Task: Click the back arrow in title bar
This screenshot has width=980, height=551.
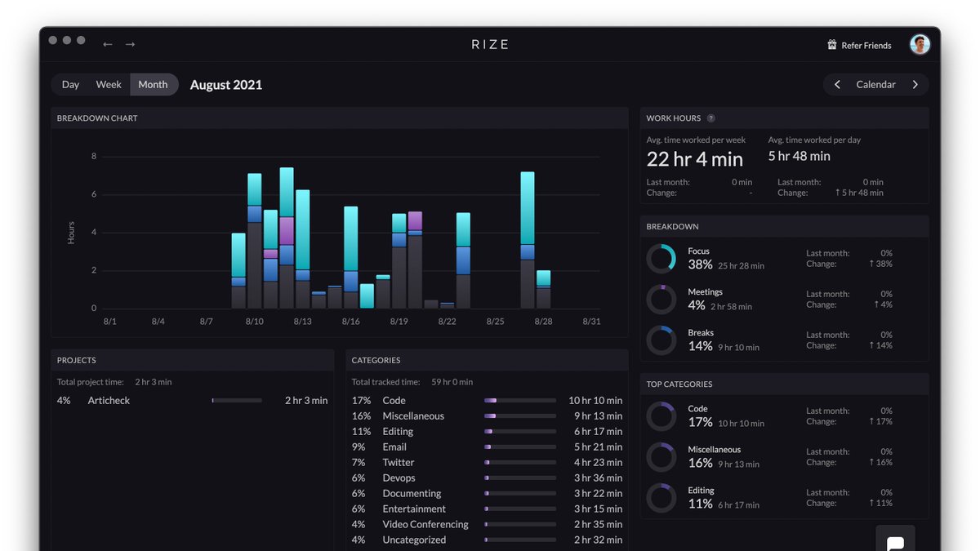Action: click(108, 44)
